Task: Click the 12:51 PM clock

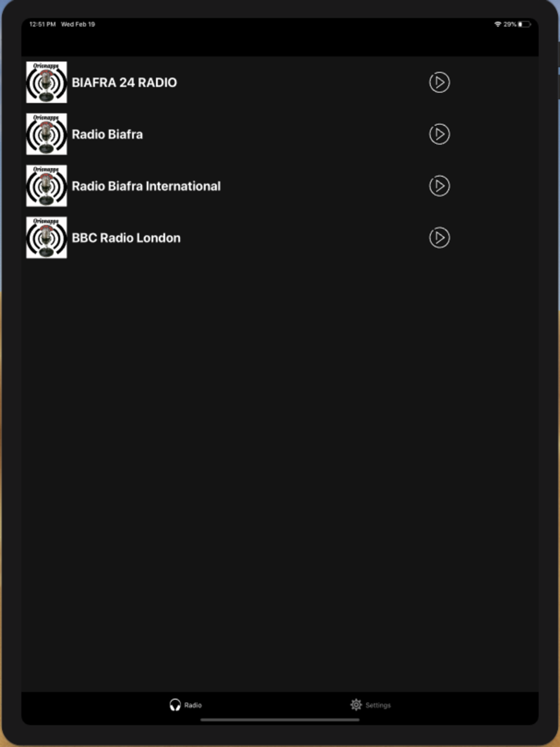Action: [x=43, y=24]
